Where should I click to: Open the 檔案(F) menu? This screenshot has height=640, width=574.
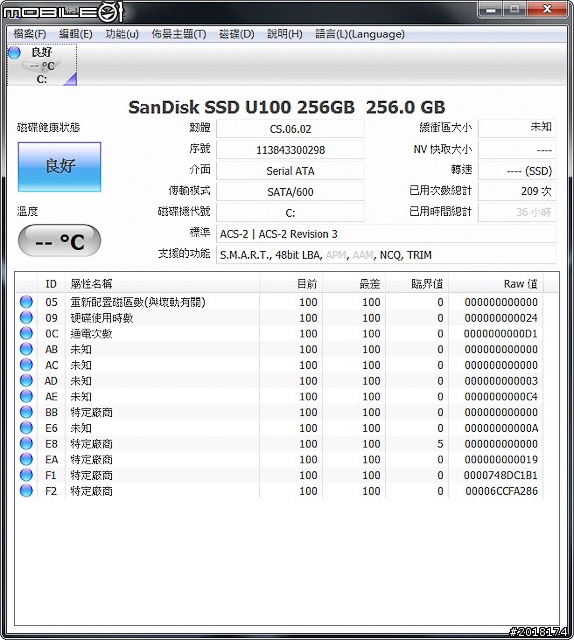pyautogui.click(x=29, y=34)
